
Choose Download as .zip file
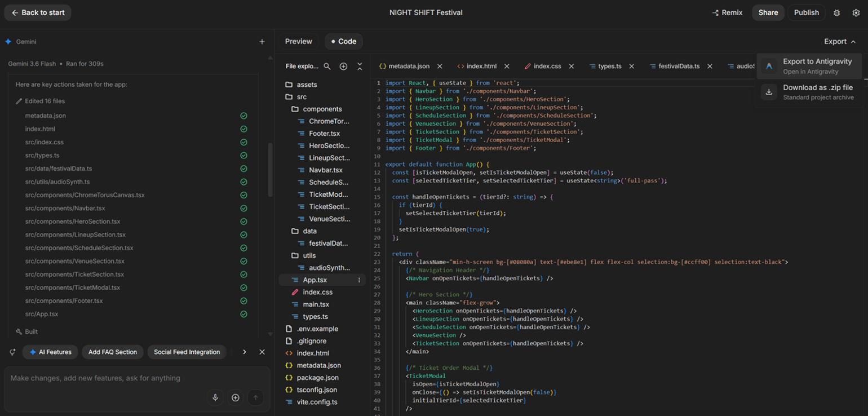point(809,92)
